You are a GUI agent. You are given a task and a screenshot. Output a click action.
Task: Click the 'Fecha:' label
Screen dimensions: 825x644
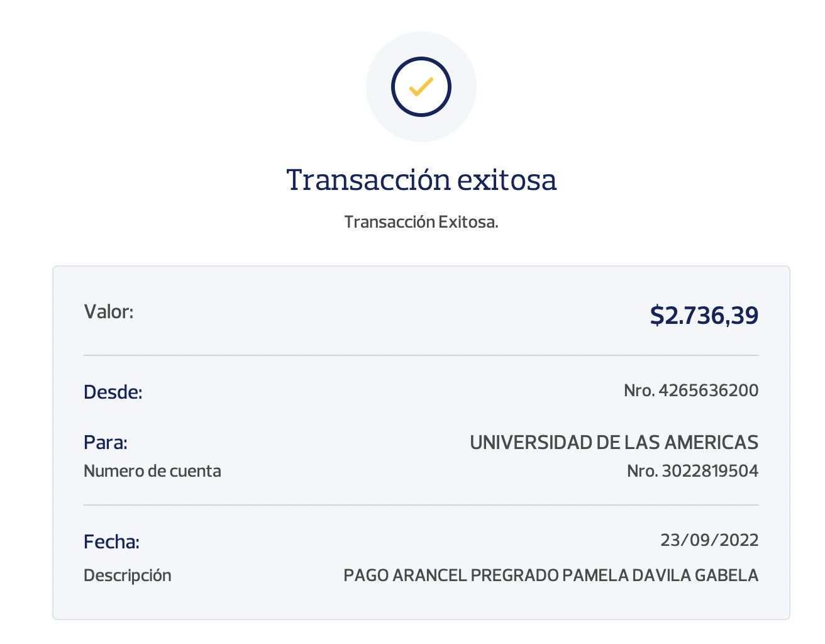point(111,541)
